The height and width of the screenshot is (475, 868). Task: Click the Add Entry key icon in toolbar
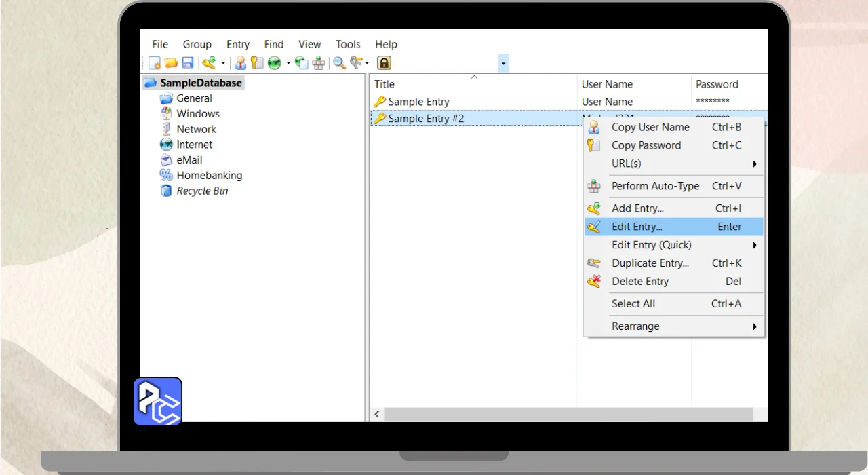point(209,63)
